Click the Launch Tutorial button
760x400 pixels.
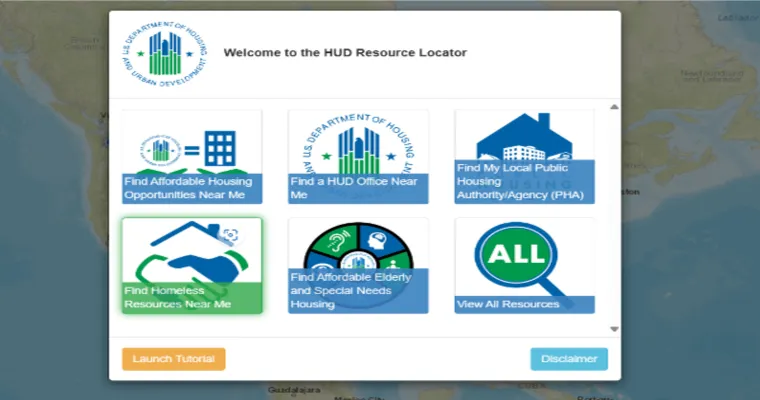(174, 359)
